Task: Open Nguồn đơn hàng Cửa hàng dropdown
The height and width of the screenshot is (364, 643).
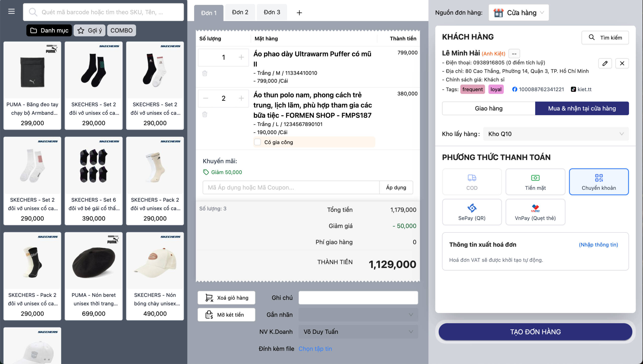Action: coord(519,13)
